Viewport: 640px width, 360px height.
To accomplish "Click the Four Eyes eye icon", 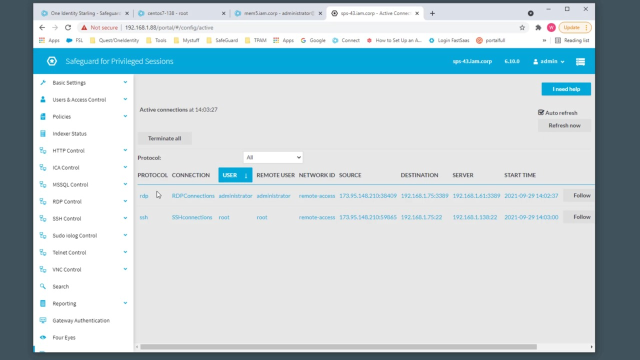I will coord(43,338).
